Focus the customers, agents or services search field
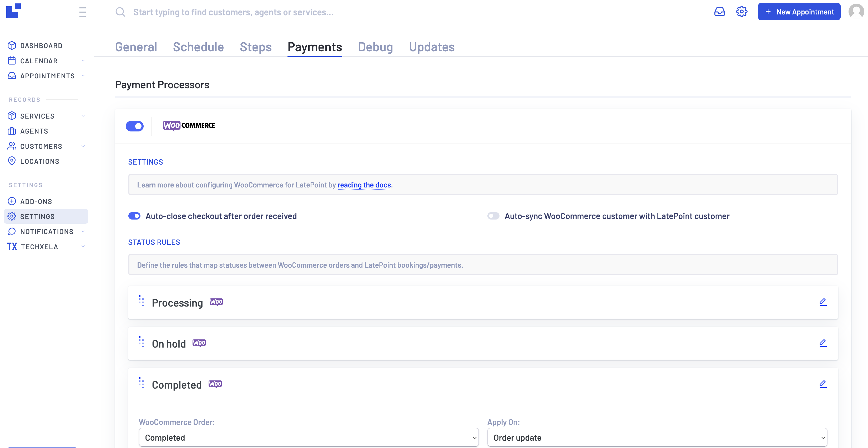Viewport: 868px width, 448px height. tap(233, 12)
